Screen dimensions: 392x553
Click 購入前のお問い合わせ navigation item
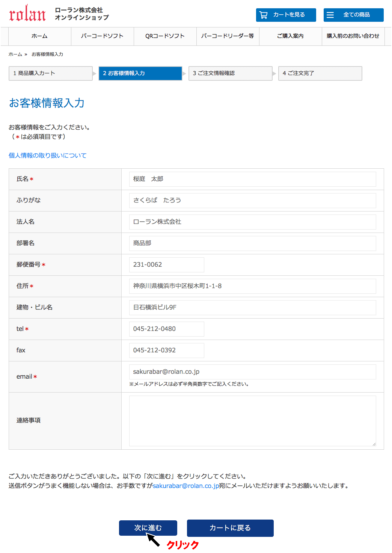tap(353, 36)
